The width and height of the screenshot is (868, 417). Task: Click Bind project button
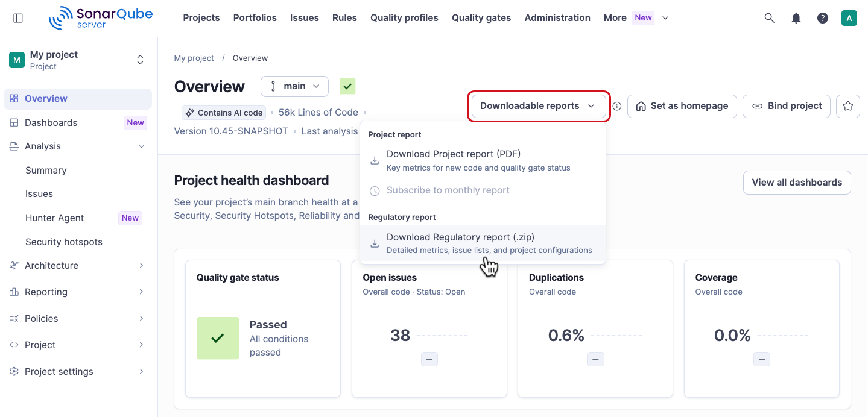pos(787,106)
